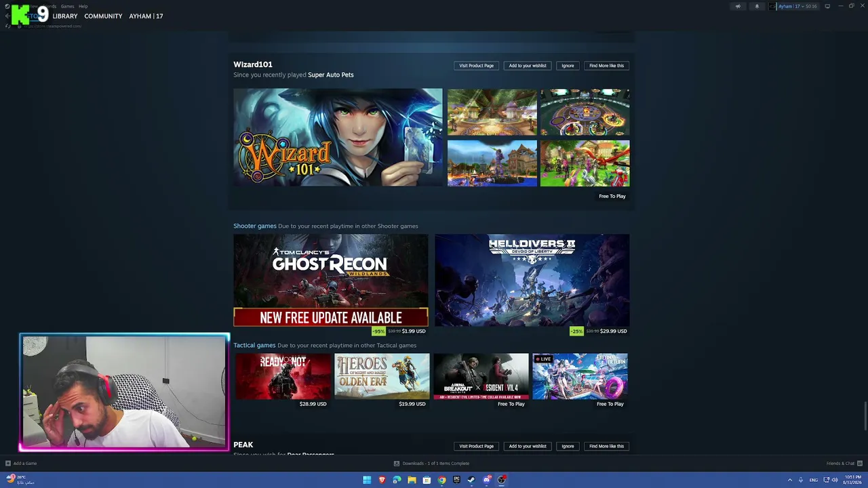Open the Ready or Not game capsule

click(283, 376)
